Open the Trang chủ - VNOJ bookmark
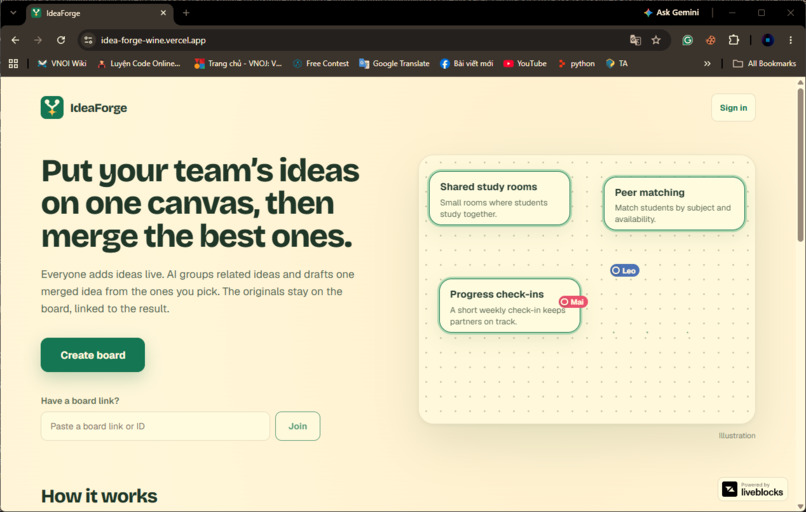This screenshot has height=512, width=806. point(238,63)
